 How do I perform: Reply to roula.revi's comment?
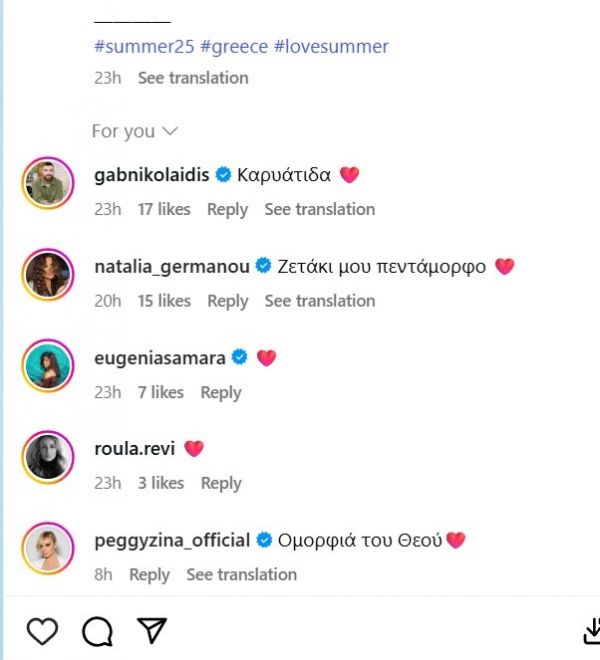click(x=221, y=483)
